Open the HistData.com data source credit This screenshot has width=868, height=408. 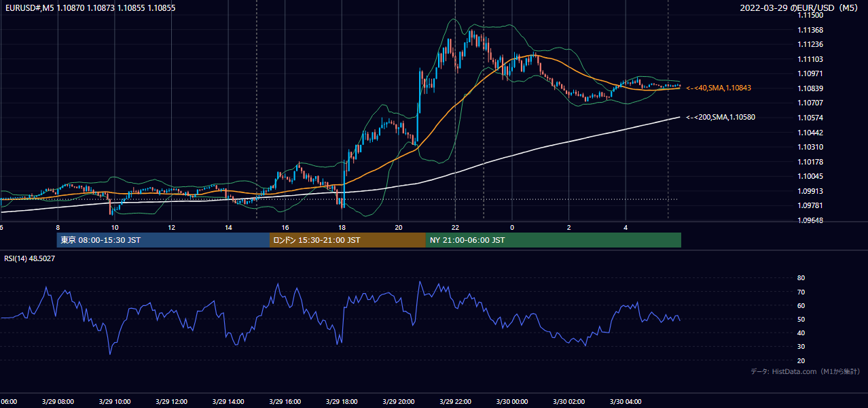pyautogui.click(x=805, y=371)
